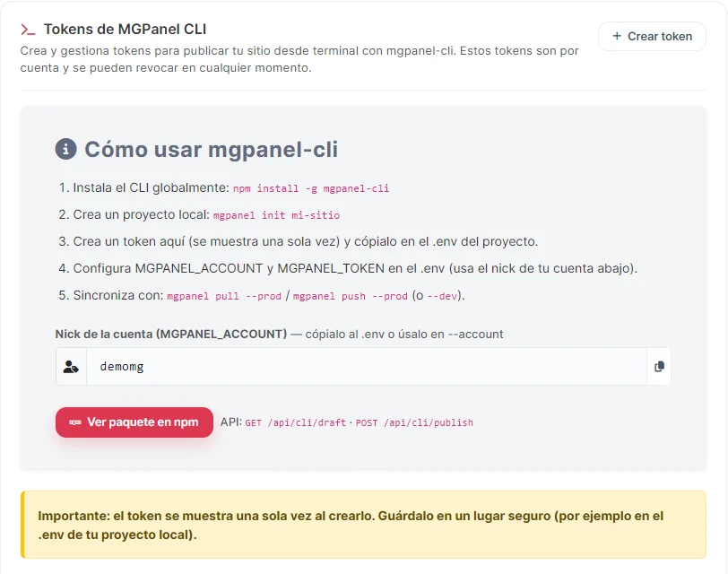The image size is (728, 574).
Task: Click the 'mgpanel pull --prod' code text
Action: point(224,296)
